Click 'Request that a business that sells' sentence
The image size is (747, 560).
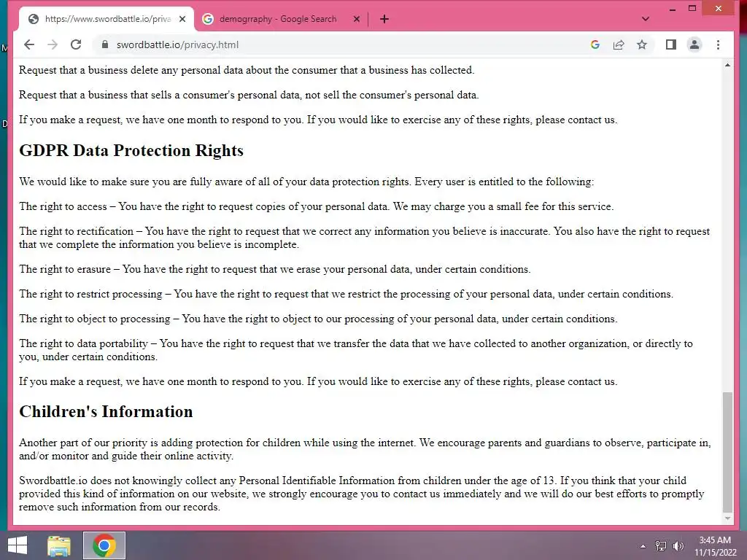[x=249, y=95]
